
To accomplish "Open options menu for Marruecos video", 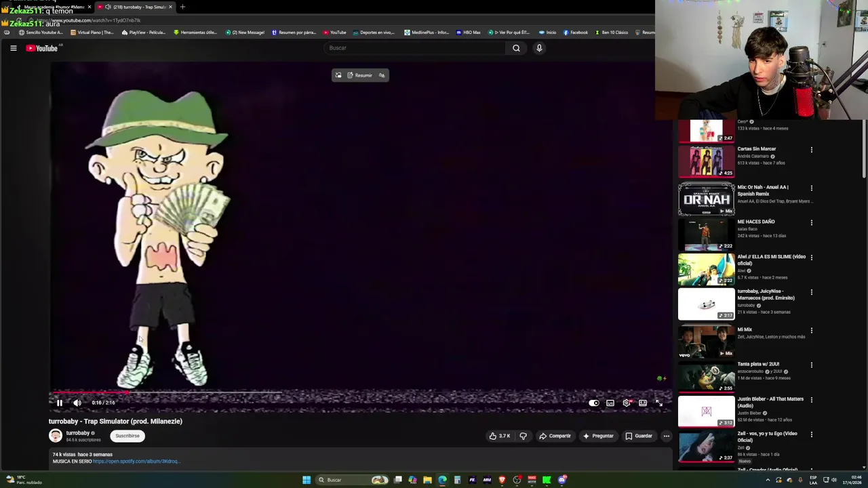I will tap(811, 292).
